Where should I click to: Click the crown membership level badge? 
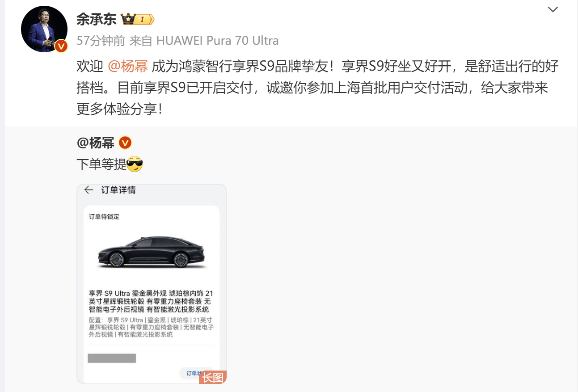pos(138,19)
